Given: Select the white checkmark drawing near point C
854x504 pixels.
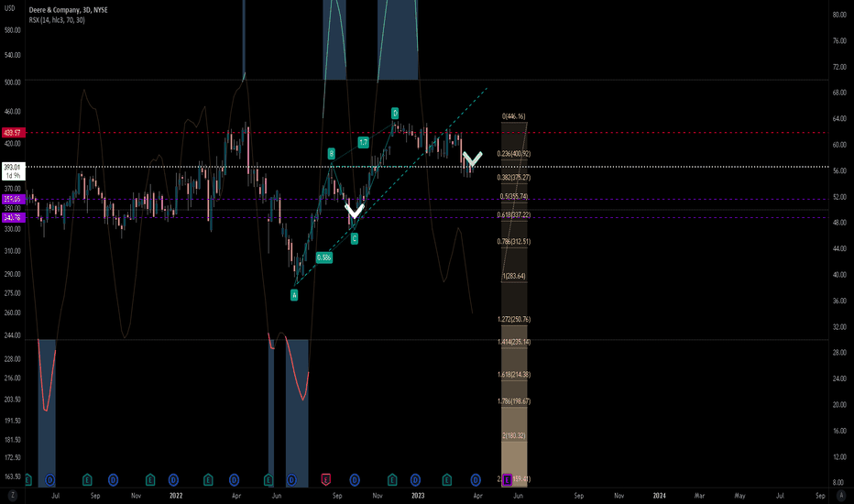Looking at the screenshot, I should coord(354,211).
